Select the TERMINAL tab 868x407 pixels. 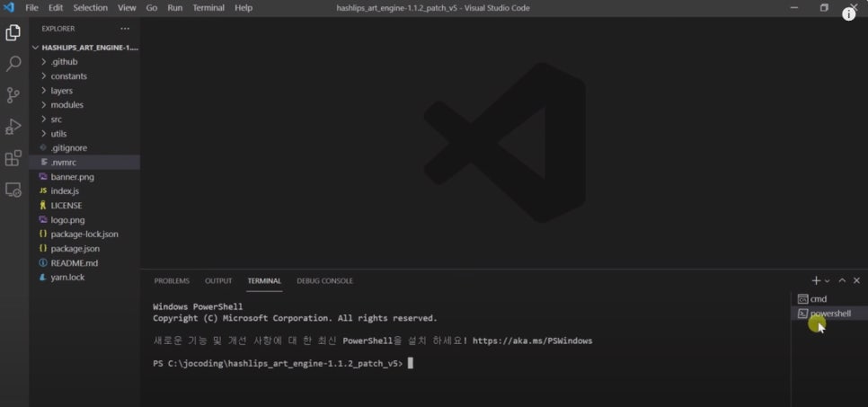tap(264, 281)
